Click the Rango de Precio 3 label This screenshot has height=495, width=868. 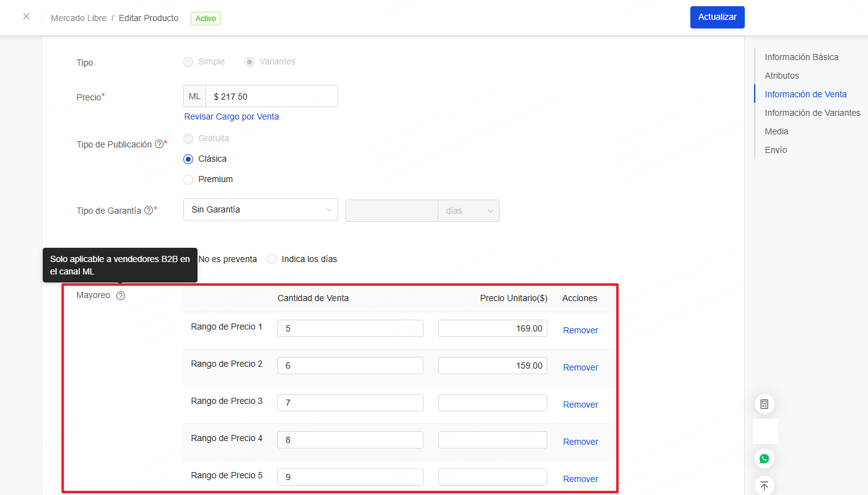pos(227,401)
